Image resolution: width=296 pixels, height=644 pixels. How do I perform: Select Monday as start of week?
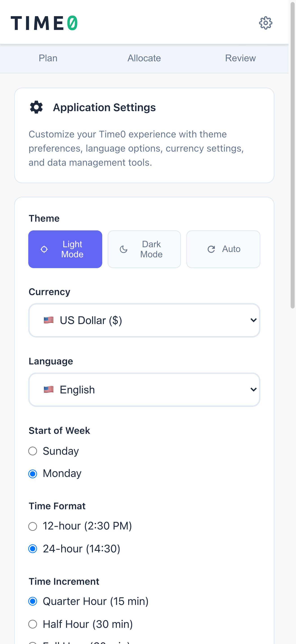[x=33, y=474]
